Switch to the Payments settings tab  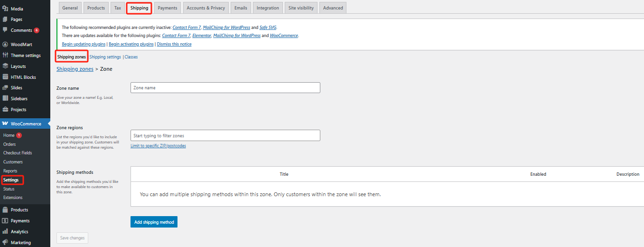coord(167,8)
